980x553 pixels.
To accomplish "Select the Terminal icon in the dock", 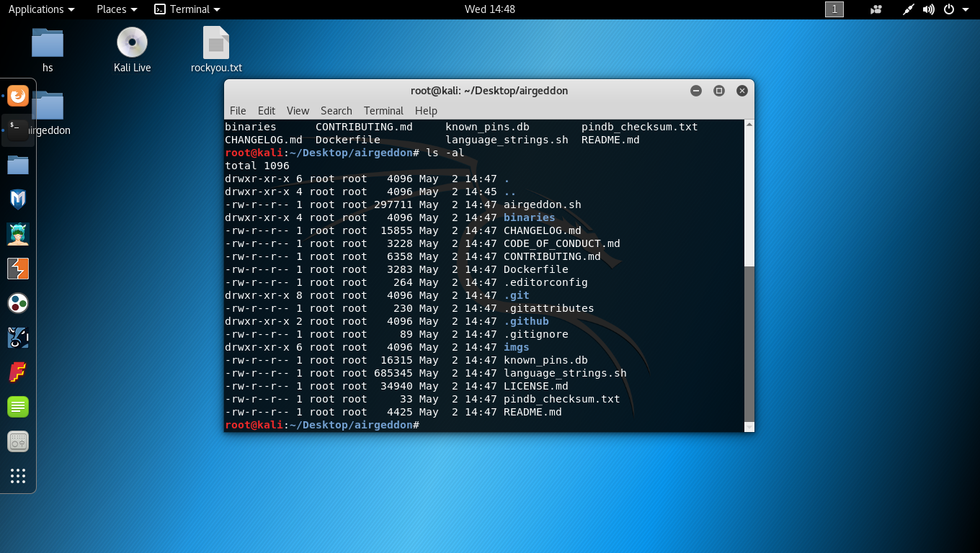I will pos(18,130).
